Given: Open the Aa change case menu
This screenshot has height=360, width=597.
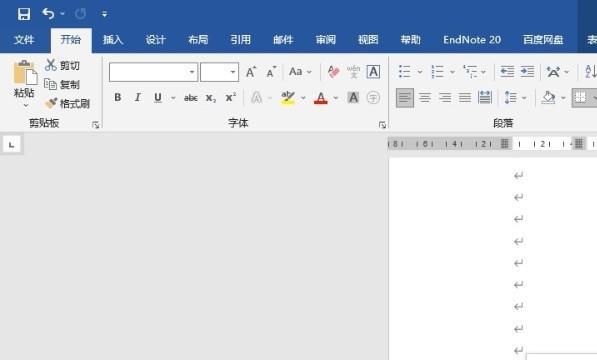Looking at the screenshot, I should 300,72.
